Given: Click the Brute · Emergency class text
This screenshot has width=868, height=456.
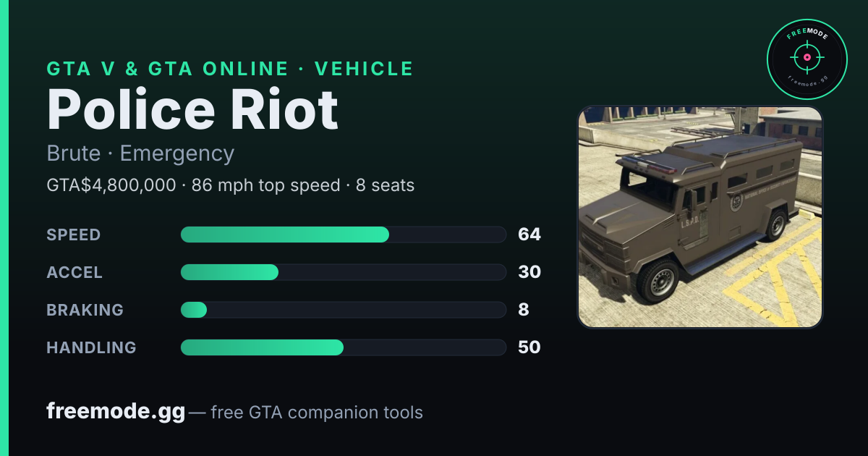Looking at the screenshot, I should pyautogui.click(x=140, y=153).
